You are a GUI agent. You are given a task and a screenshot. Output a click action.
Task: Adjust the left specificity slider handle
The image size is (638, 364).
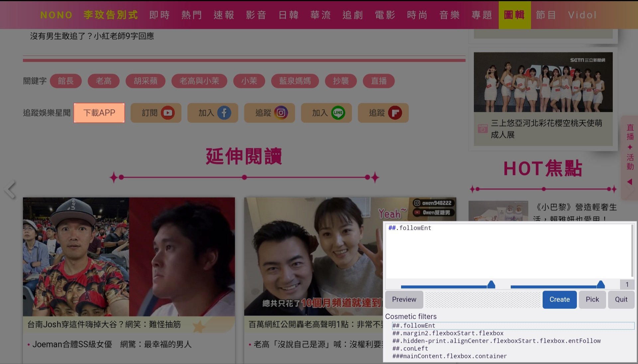click(491, 285)
